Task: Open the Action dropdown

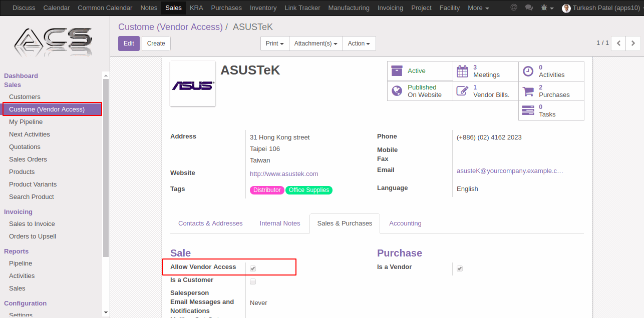Action: tap(359, 43)
